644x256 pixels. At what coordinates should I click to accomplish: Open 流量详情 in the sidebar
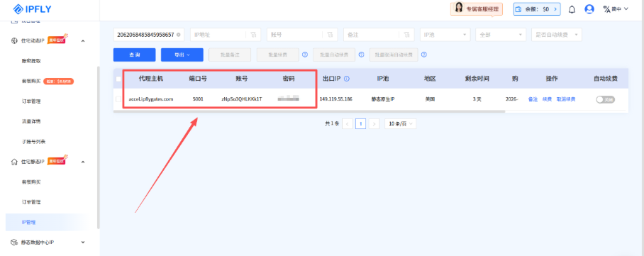pos(31,121)
